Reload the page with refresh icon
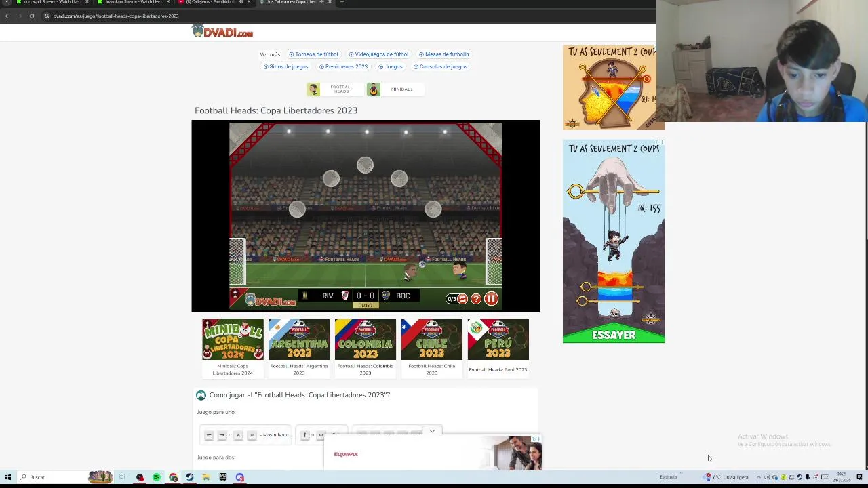This screenshot has height=488, width=868. tap(31, 16)
